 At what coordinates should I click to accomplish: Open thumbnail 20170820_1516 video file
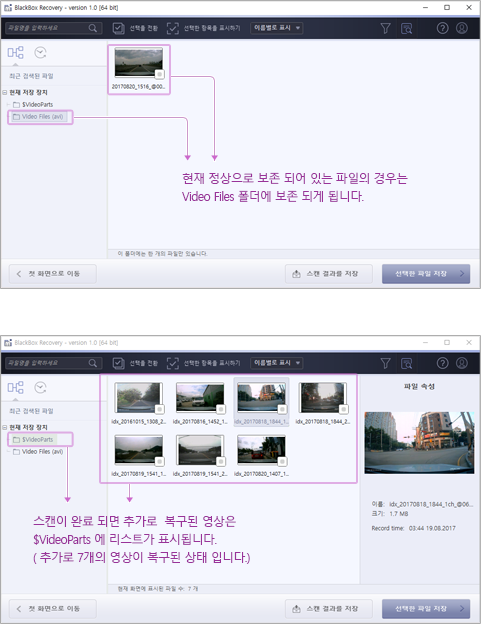[138, 62]
